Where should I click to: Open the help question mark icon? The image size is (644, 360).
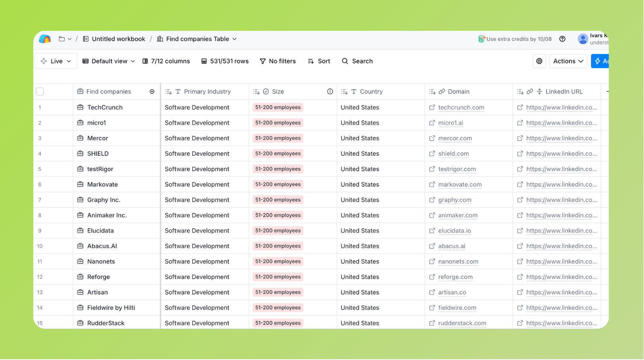click(562, 39)
